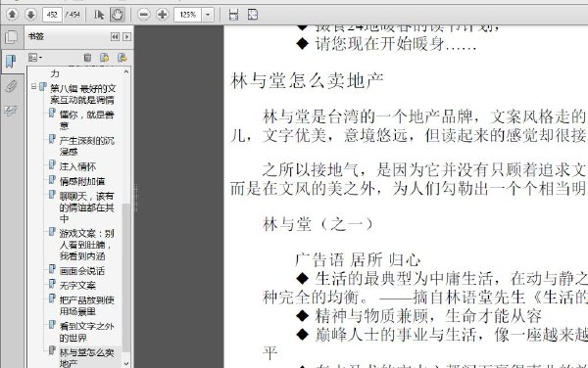Activate the Hand pan tool
The width and height of the screenshot is (588, 368).
pos(118,15)
